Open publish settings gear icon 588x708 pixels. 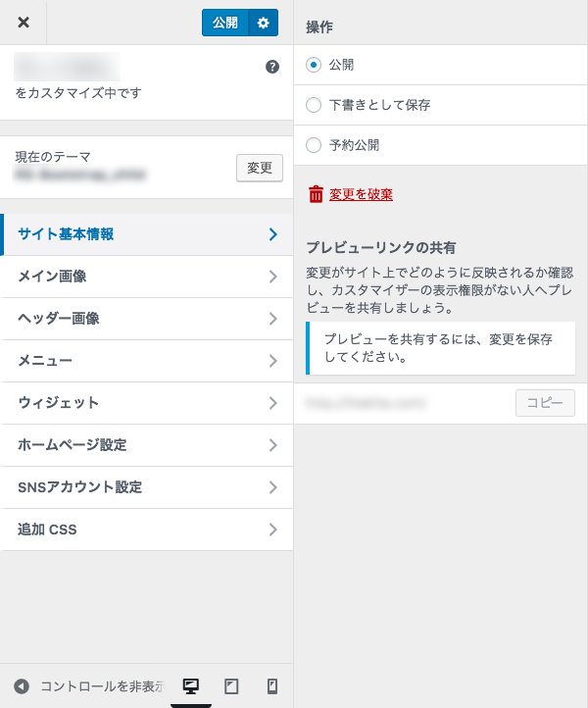point(263,23)
